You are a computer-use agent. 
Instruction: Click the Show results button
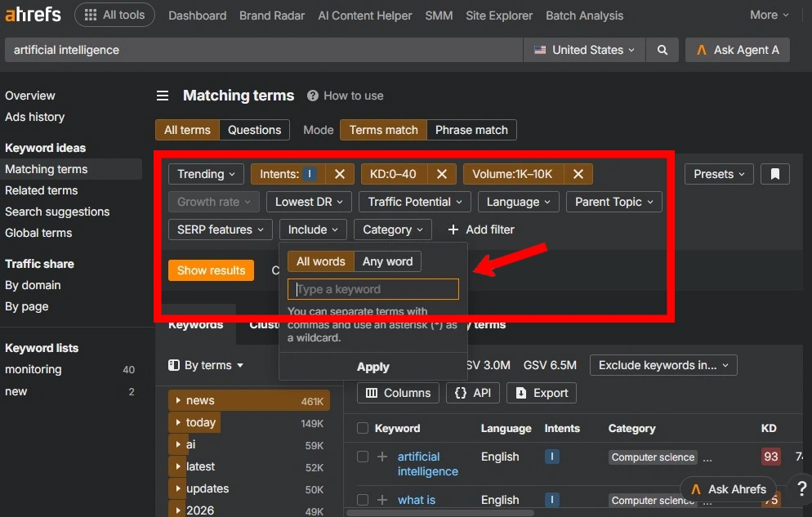[x=211, y=270]
